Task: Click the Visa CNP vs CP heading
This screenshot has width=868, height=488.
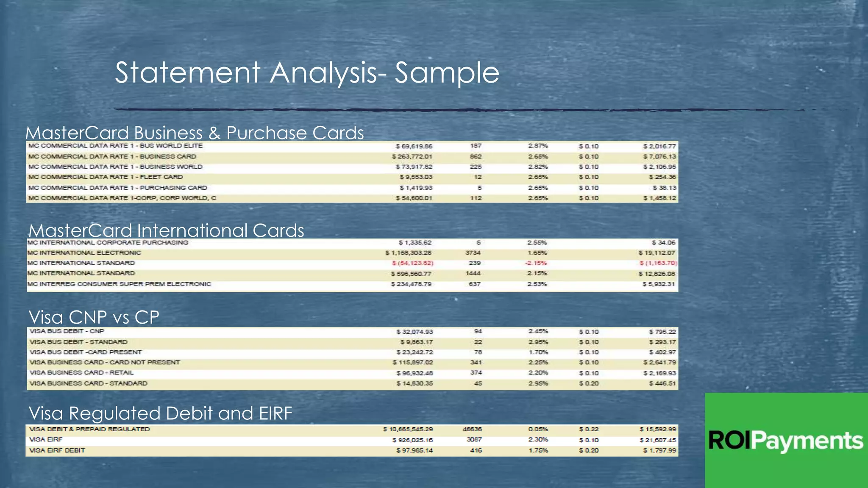Action: (x=94, y=317)
